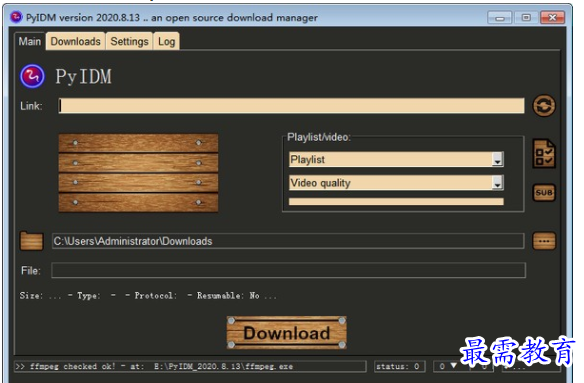Click the 'Playlist/video:' group label
This screenshot has width=584, height=383.
point(319,137)
